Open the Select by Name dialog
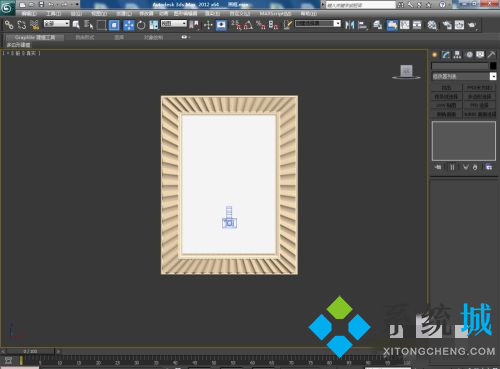 88,25
